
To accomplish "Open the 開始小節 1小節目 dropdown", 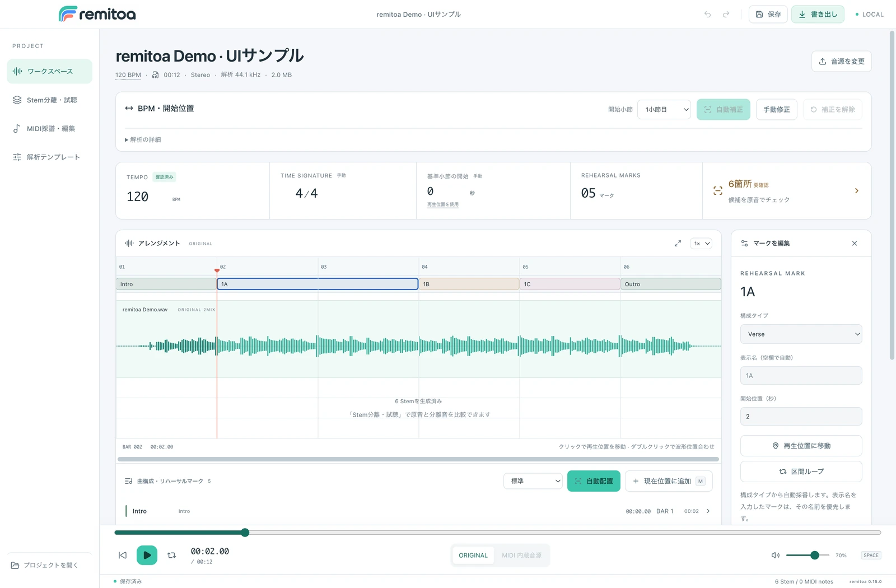I will pyautogui.click(x=665, y=110).
